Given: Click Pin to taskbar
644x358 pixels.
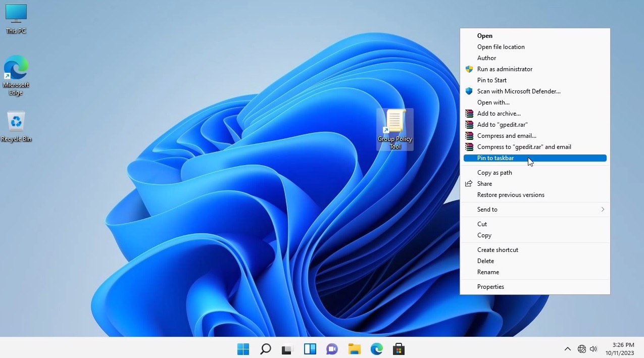Looking at the screenshot, I should pyautogui.click(x=535, y=158).
